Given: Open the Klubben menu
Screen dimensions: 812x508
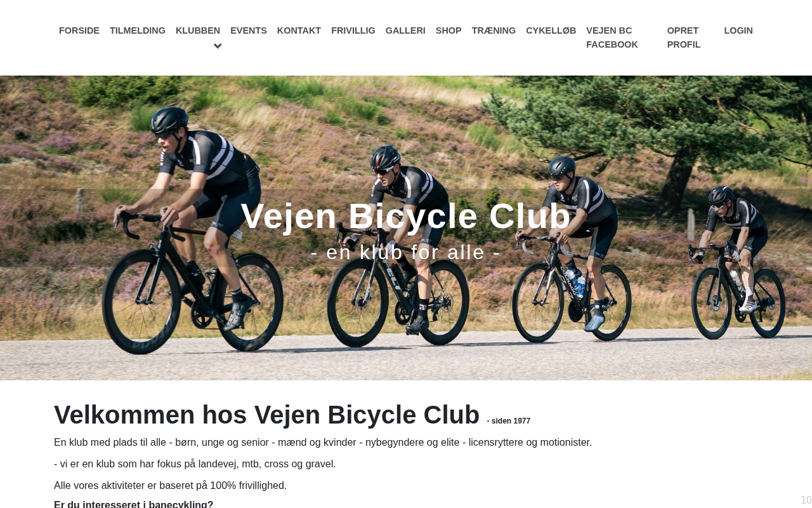Looking at the screenshot, I should (198, 30).
